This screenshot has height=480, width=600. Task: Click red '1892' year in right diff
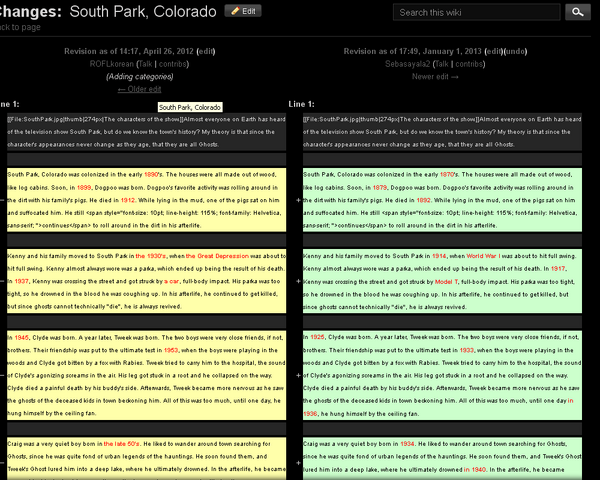coord(424,200)
